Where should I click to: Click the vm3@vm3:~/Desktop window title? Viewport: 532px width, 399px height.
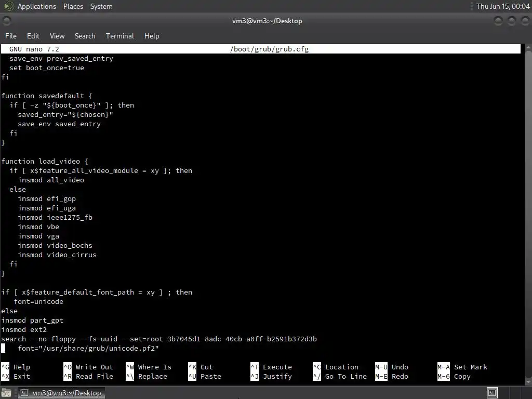[267, 21]
